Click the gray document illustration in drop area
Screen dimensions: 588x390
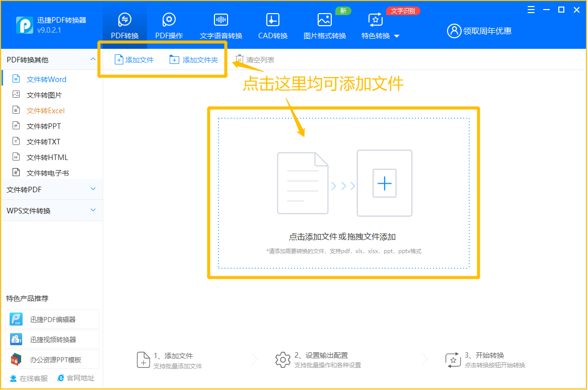(x=303, y=183)
